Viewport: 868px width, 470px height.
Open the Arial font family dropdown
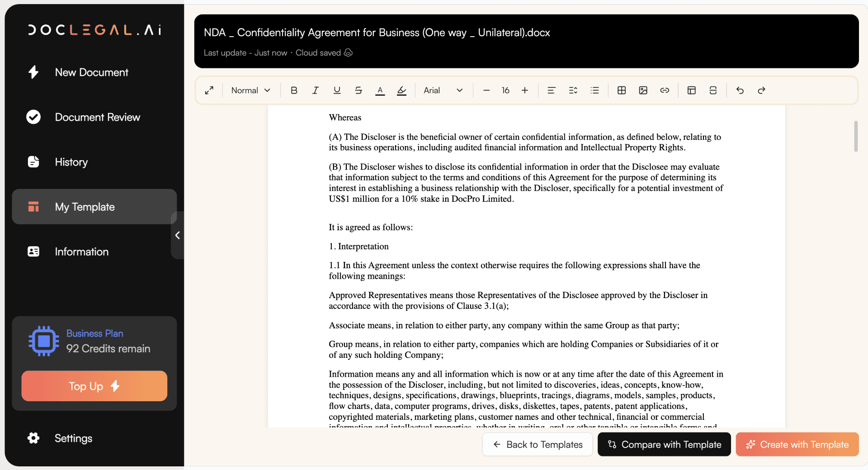[x=443, y=90]
